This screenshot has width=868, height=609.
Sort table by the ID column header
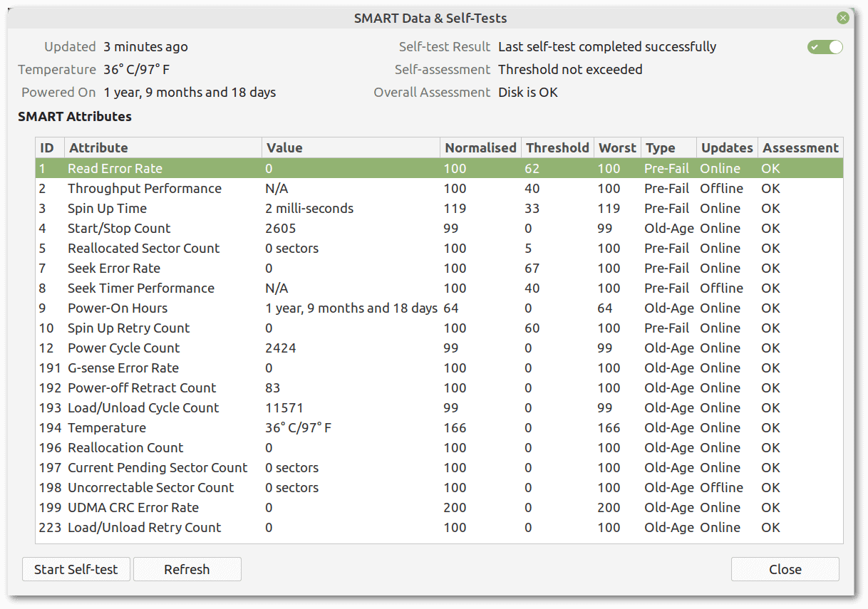tap(48, 148)
